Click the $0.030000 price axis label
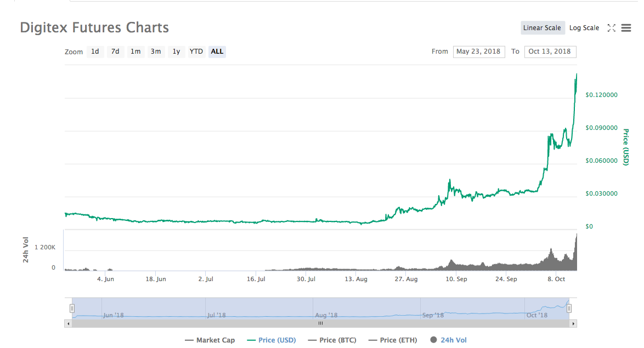Viewport: 644px width, 348px height. (601, 193)
